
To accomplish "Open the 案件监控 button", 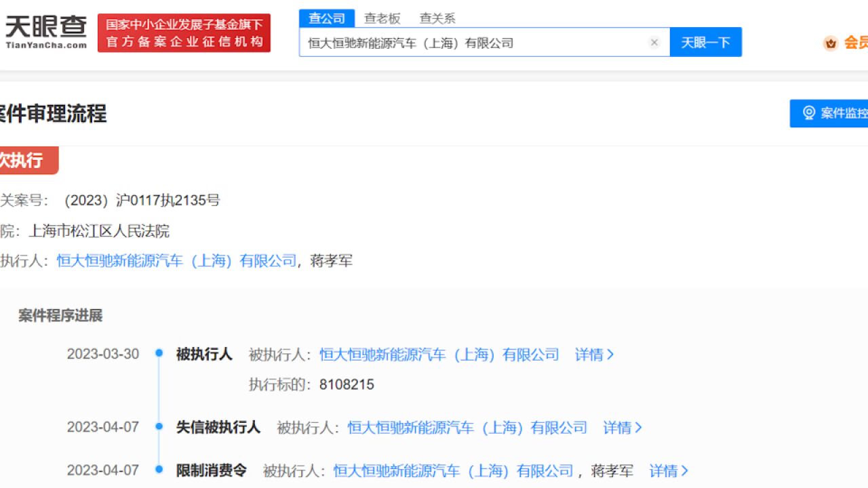I will pos(829,113).
